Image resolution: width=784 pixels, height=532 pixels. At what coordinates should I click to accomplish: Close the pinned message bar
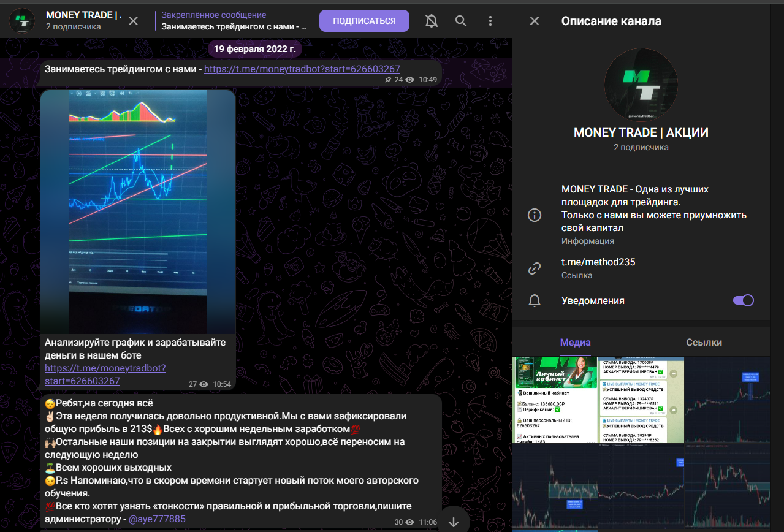pyautogui.click(x=133, y=21)
